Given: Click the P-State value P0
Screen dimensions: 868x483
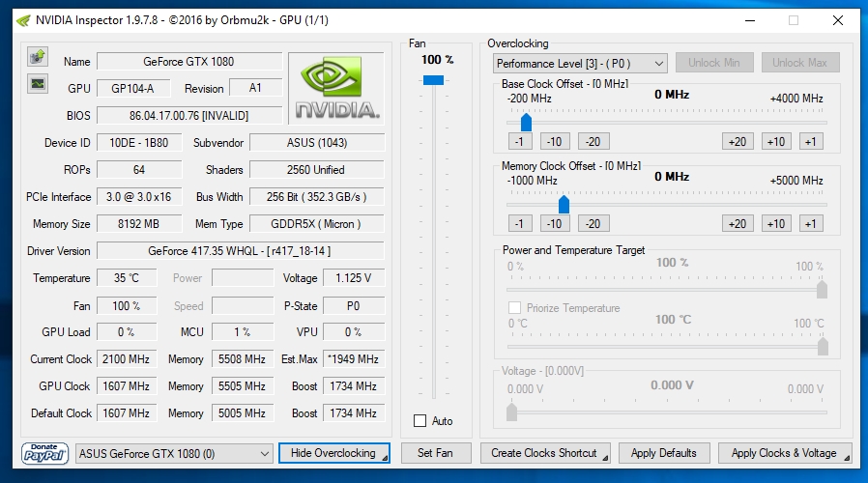Looking at the screenshot, I should (x=353, y=305).
